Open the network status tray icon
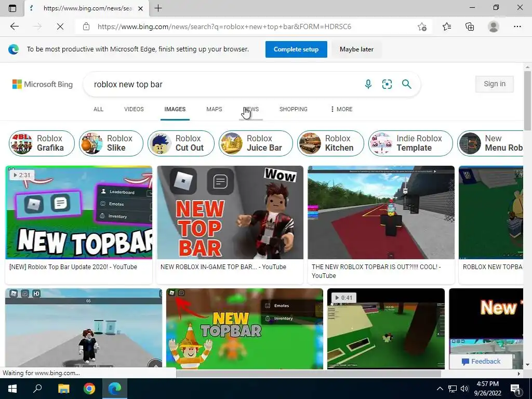Image resolution: width=532 pixels, height=399 pixels. pyautogui.click(x=453, y=389)
